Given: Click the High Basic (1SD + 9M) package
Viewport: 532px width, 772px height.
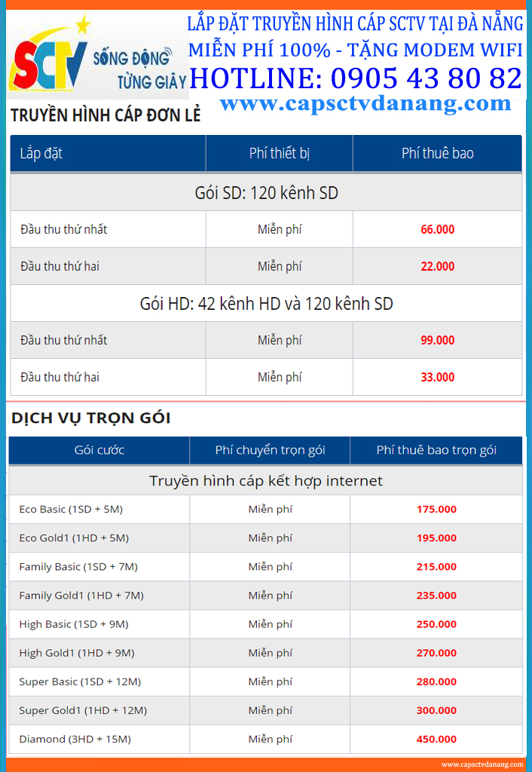Looking at the screenshot, I should coord(74,624).
